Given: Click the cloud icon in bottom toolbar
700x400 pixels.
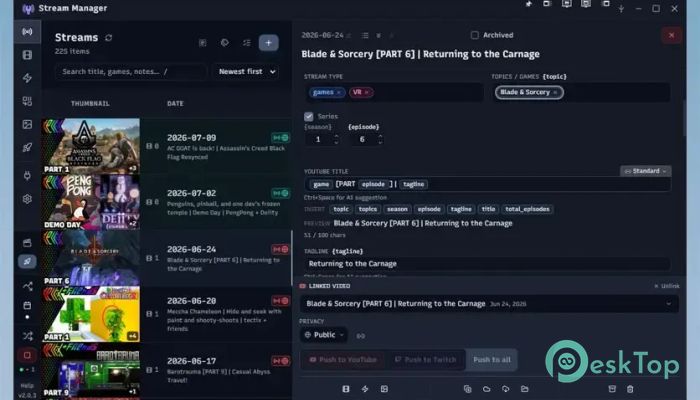Looking at the screenshot, I should (487, 389).
